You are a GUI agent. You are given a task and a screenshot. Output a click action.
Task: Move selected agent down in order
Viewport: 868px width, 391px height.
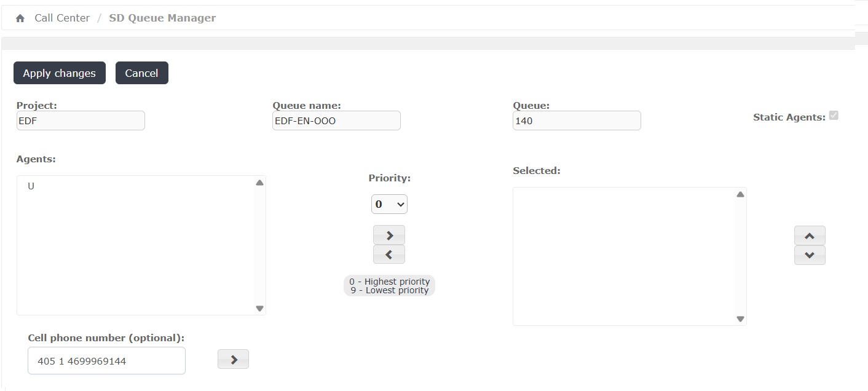810,255
